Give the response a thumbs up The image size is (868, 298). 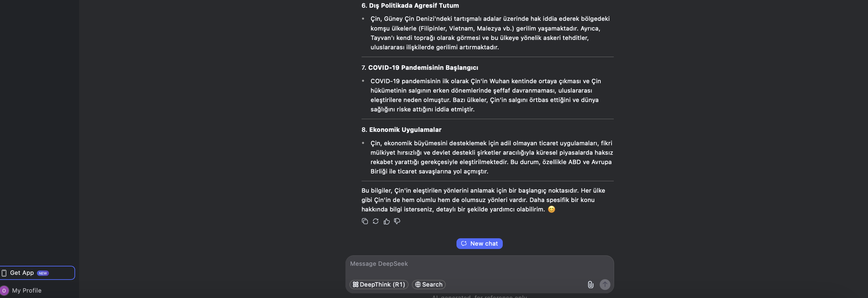pos(386,221)
